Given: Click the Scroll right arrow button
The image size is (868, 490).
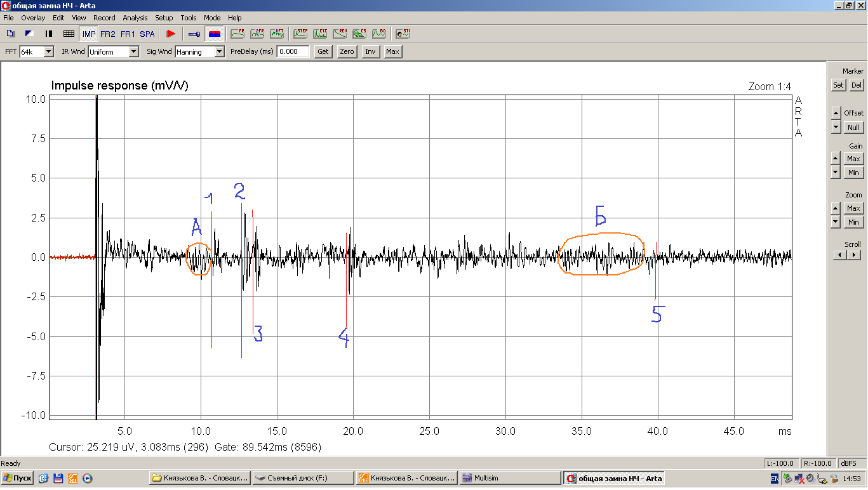Looking at the screenshot, I should pos(854,255).
